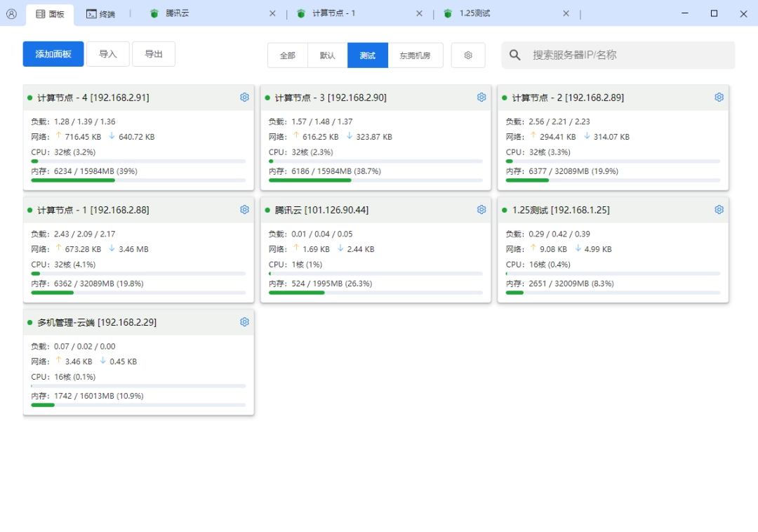This screenshot has height=532, width=758.
Task: Open settings gear on 多机管理-云端 card
Action: [244, 322]
